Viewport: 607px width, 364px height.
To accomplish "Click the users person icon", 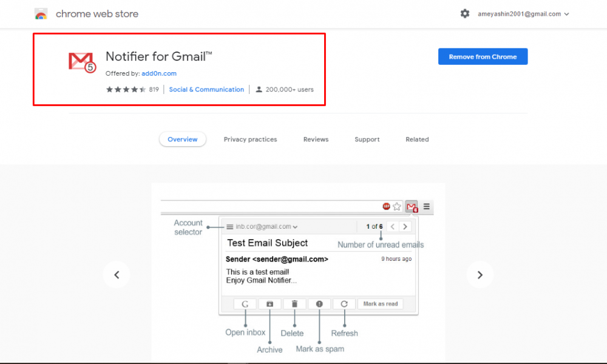I will pos(259,90).
